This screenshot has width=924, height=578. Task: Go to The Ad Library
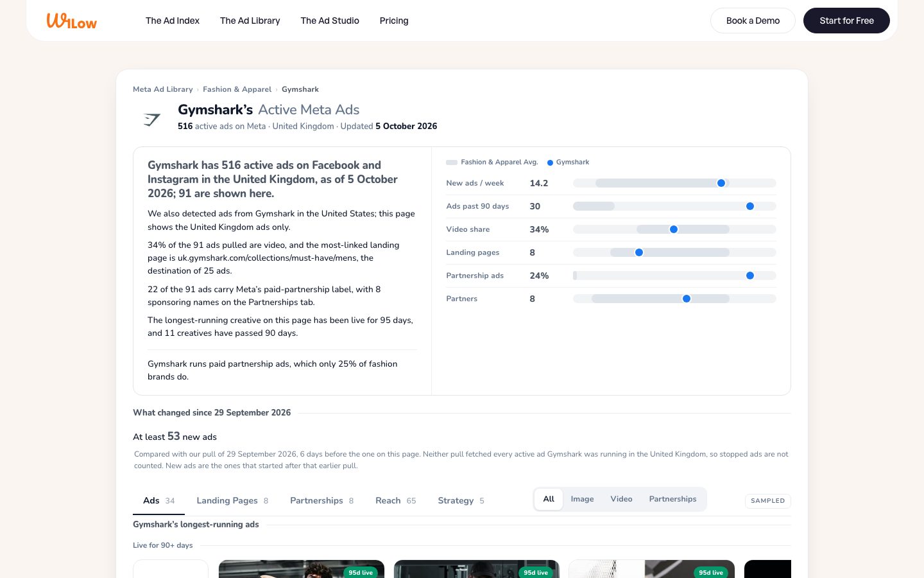[250, 21]
